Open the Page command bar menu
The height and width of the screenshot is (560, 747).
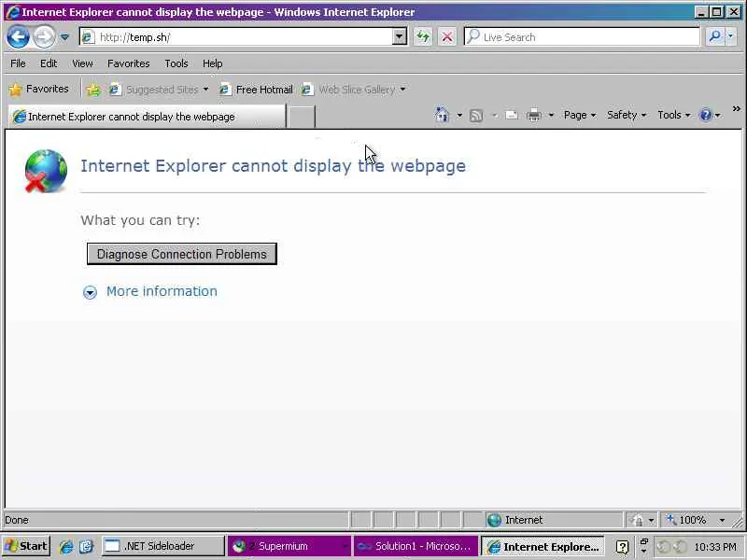pyautogui.click(x=580, y=115)
